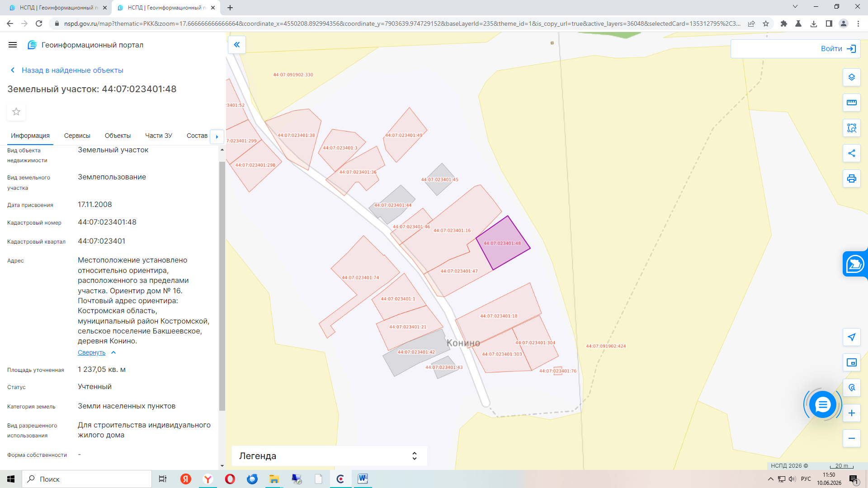Screen dimensions: 868x488
Task: Open the blue assistant widget on right edge
Action: [x=855, y=264]
